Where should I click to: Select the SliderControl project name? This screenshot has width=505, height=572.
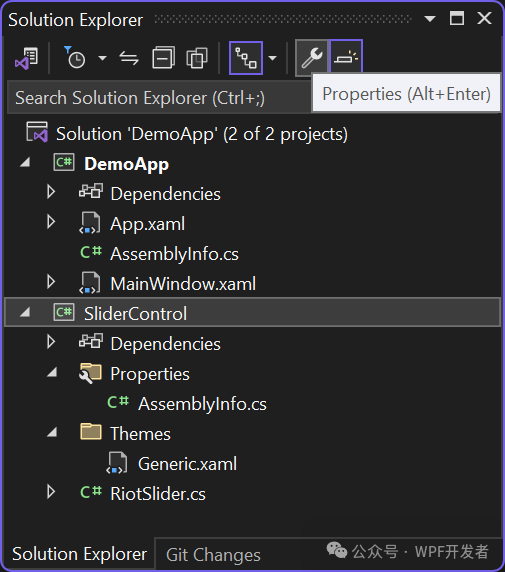136,314
